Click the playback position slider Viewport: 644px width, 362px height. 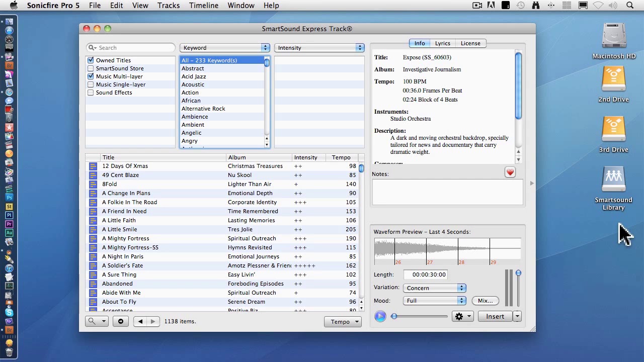pos(420,316)
